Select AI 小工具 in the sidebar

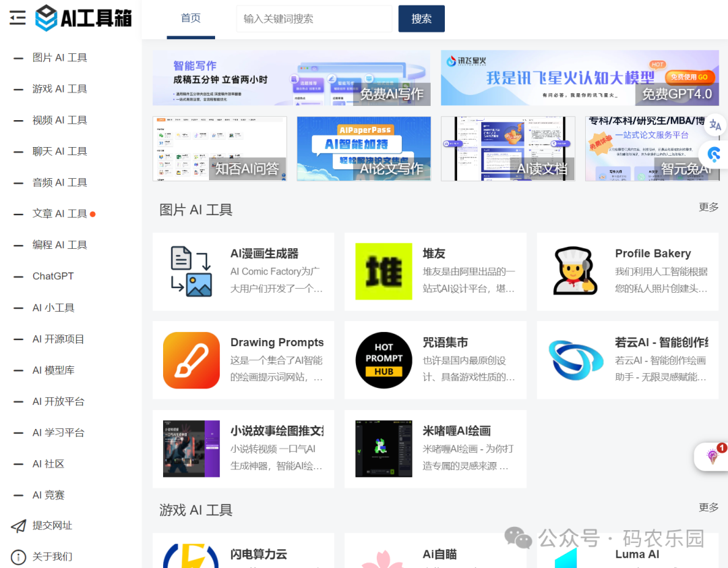(x=53, y=308)
